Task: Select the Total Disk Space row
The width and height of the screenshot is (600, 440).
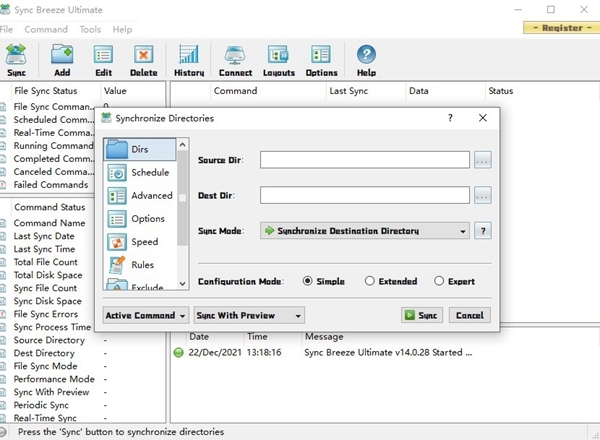Action: tap(48, 275)
